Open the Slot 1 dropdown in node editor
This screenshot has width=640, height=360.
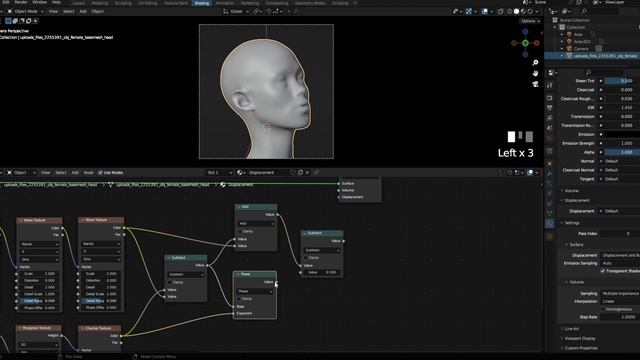click(x=219, y=173)
